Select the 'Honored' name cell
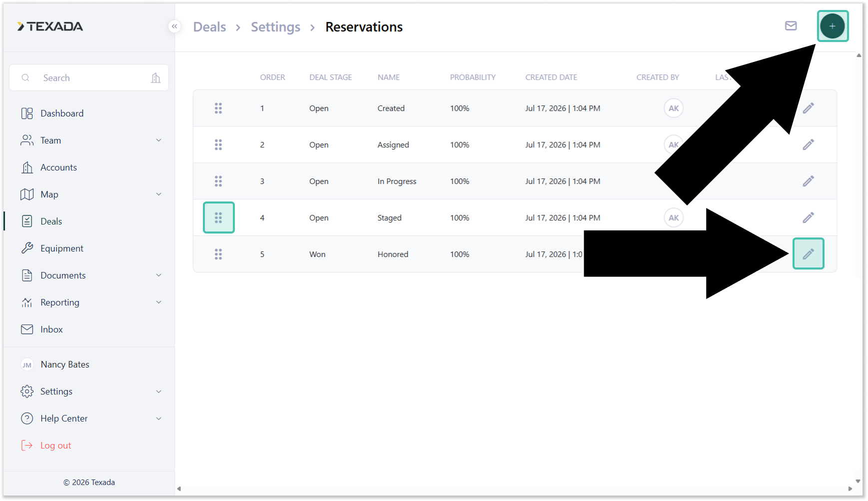This screenshot has width=868, height=501. [x=393, y=254]
